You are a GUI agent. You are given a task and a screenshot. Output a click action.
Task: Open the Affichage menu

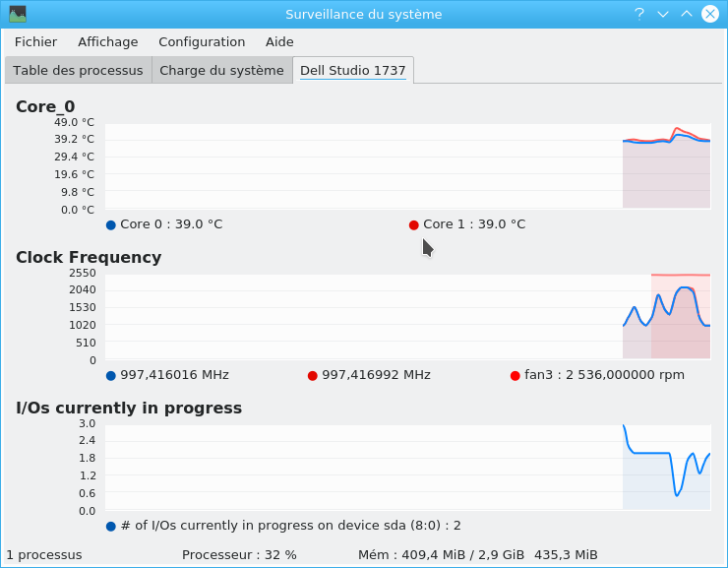[x=107, y=41]
